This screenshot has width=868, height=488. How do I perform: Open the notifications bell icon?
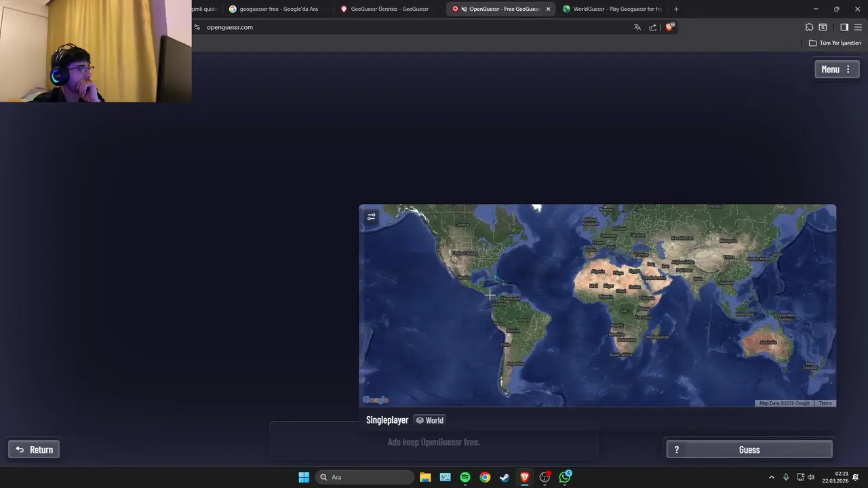point(856,477)
